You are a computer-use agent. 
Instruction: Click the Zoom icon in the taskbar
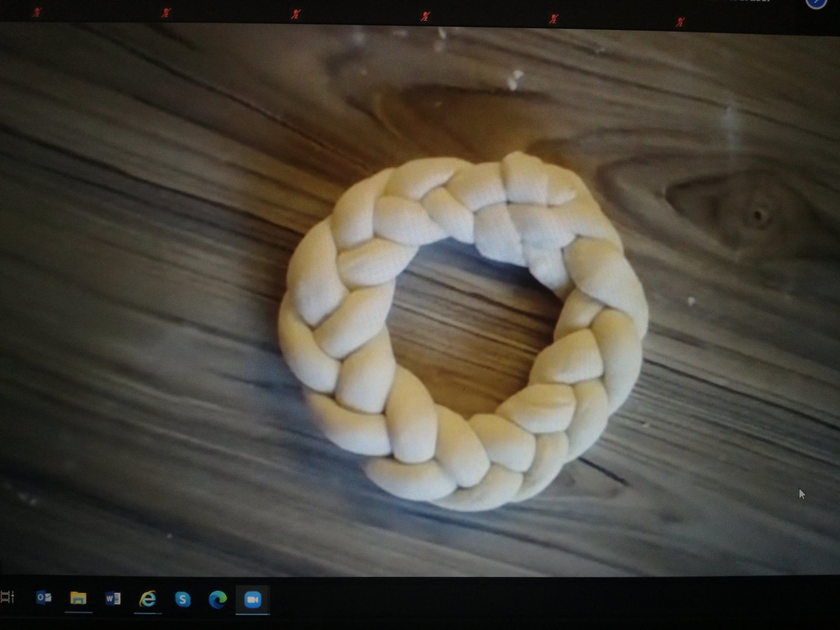tap(253, 600)
